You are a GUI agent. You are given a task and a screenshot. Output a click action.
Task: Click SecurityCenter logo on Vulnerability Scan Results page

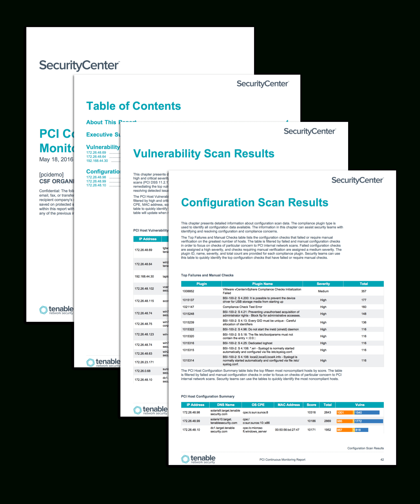pyautogui.click(x=310, y=131)
